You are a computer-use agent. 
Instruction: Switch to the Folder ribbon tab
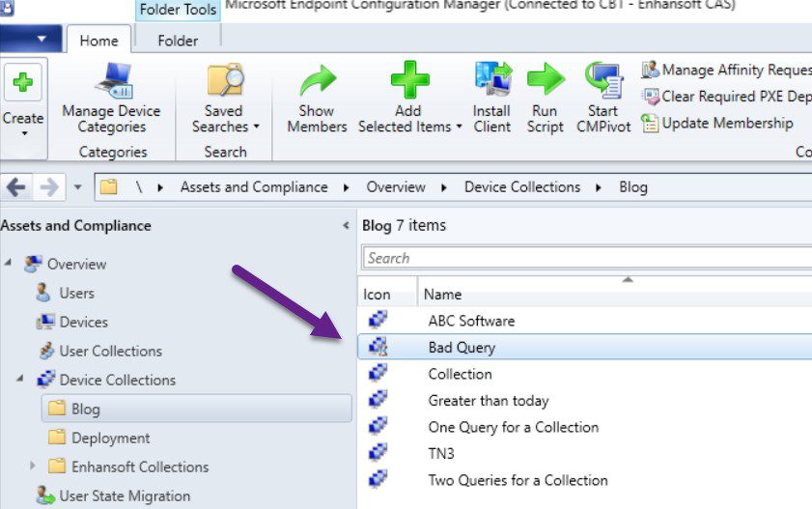pyautogui.click(x=177, y=41)
